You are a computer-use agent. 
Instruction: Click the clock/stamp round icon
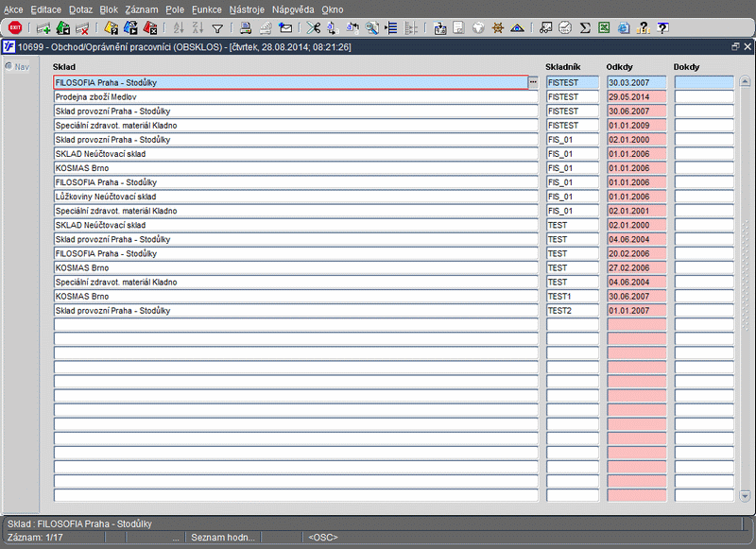tap(565, 28)
